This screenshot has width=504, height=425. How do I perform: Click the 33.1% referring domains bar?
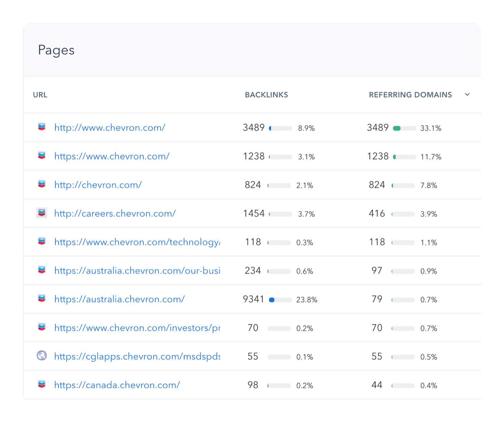tap(405, 128)
